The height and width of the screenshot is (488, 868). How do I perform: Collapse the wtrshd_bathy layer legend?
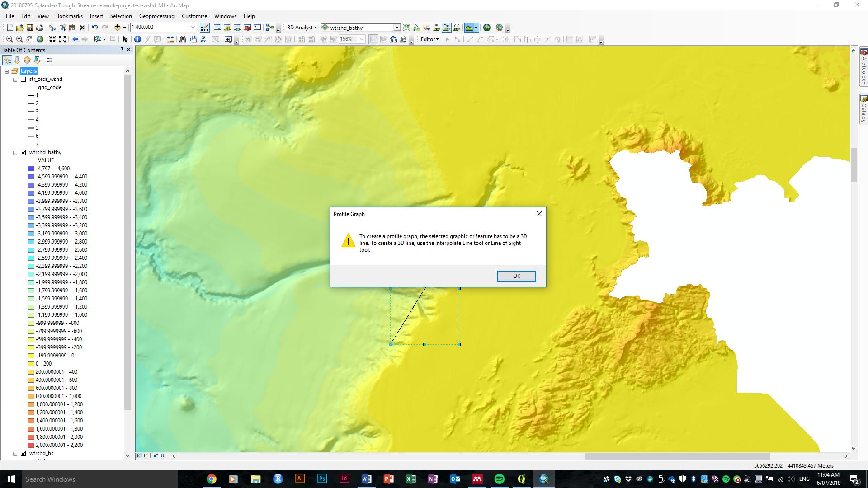click(15, 153)
